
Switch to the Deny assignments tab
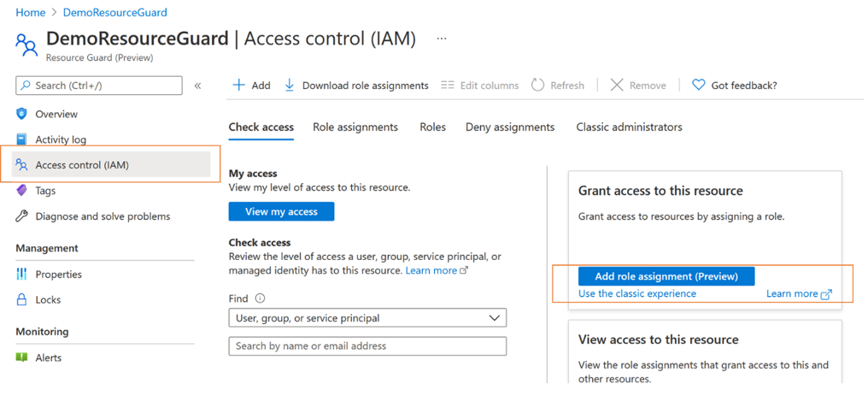(510, 127)
